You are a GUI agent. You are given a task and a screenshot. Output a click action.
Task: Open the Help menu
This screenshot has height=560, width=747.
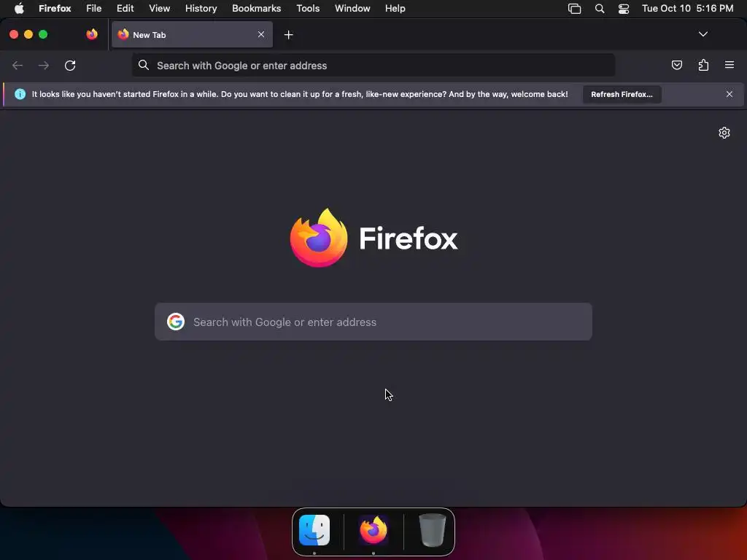tap(395, 8)
